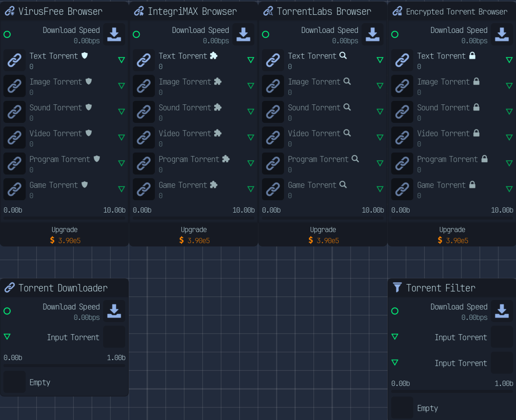
Task: Select the Text Torrent link icon in IntegriMAX Browser
Action: [x=144, y=60]
